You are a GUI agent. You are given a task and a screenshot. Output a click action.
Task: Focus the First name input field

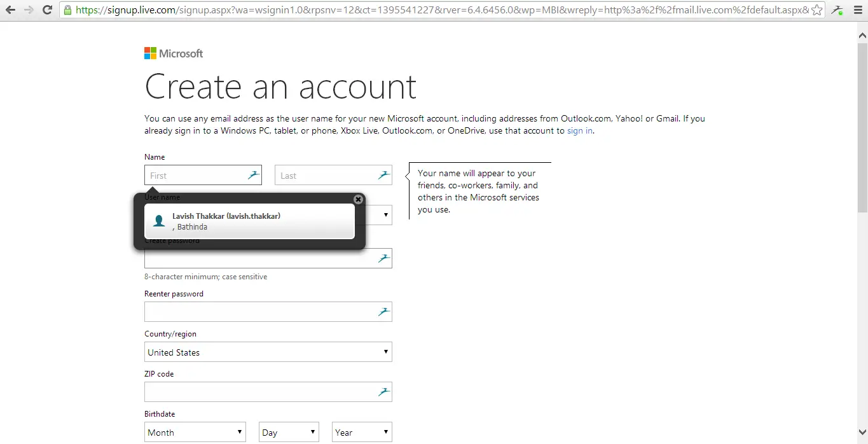pos(203,175)
